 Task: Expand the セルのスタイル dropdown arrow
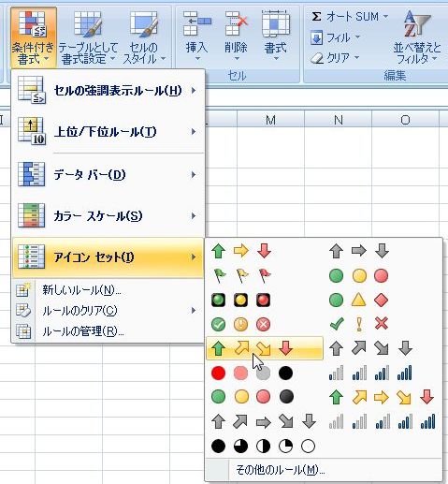[x=163, y=59]
